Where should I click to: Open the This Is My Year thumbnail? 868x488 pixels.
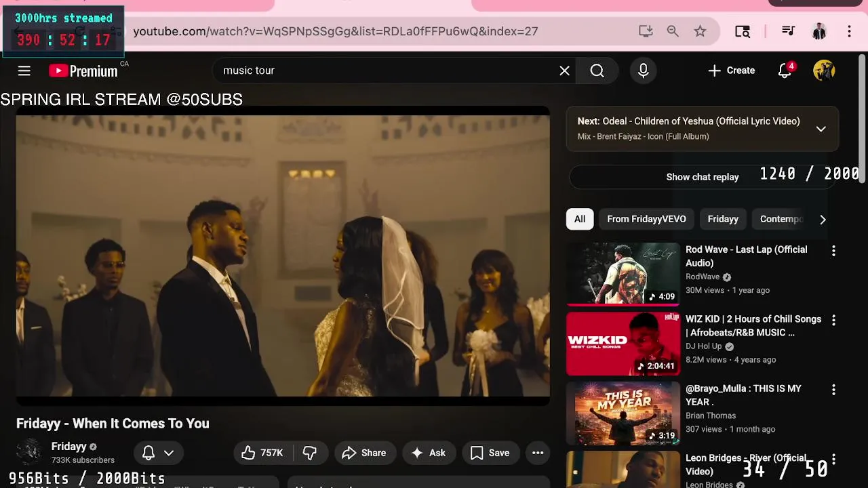[623, 413]
